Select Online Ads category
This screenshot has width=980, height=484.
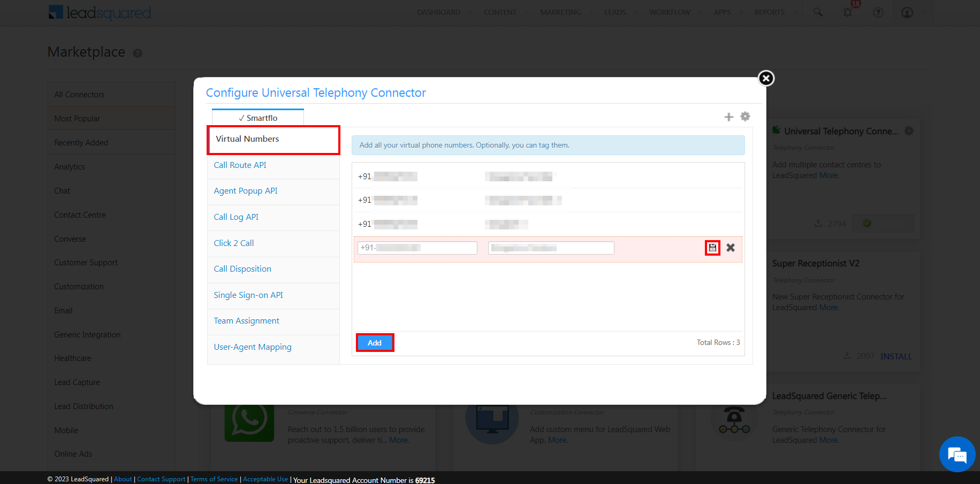(x=111, y=454)
